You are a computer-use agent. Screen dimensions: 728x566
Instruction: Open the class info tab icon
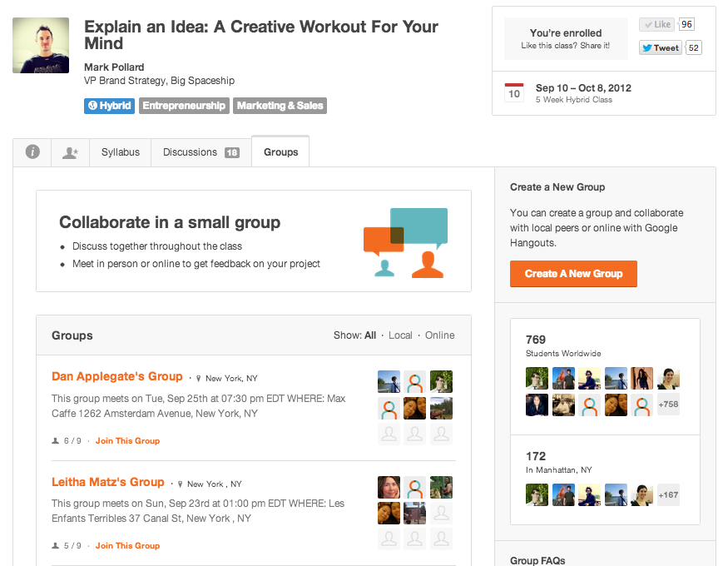pyautogui.click(x=32, y=152)
